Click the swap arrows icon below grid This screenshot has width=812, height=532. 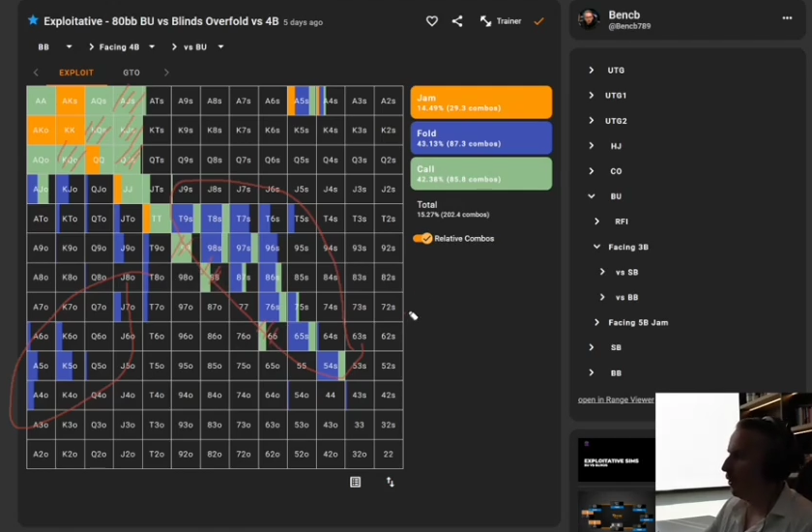[x=390, y=483]
